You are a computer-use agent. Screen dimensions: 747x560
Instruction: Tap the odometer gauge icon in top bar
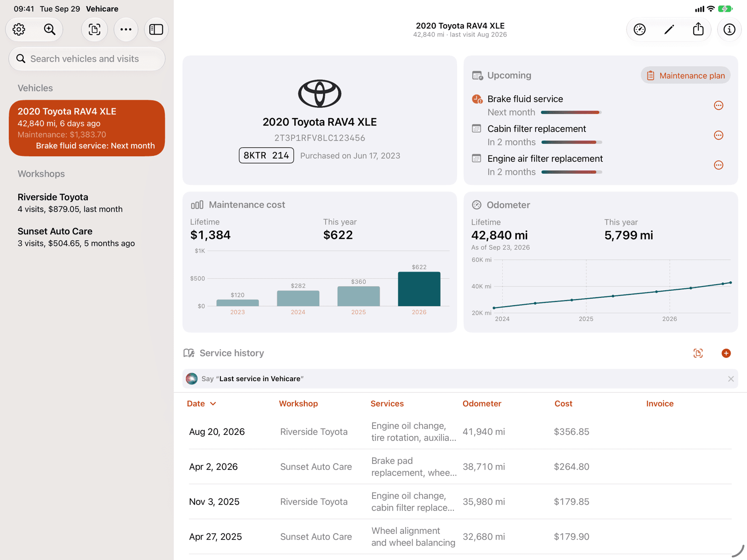pyautogui.click(x=640, y=29)
